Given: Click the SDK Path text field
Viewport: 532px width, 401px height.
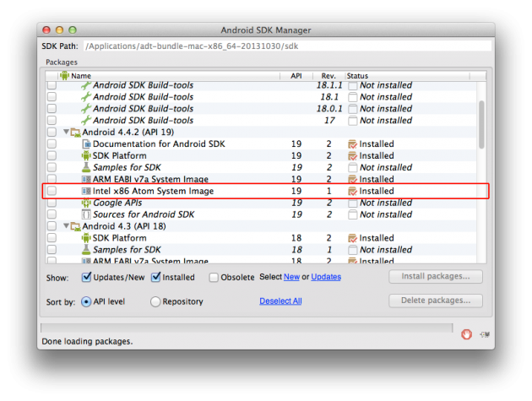Looking at the screenshot, I should click(285, 46).
